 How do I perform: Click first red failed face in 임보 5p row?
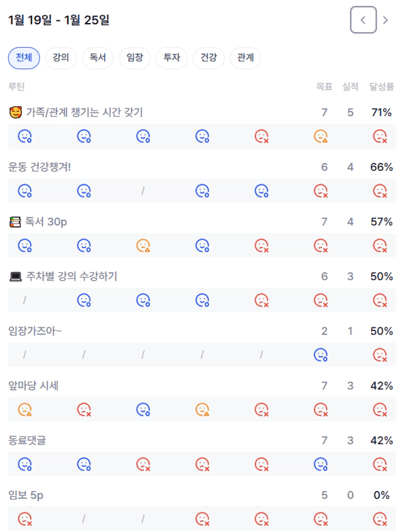click(x=25, y=519)
